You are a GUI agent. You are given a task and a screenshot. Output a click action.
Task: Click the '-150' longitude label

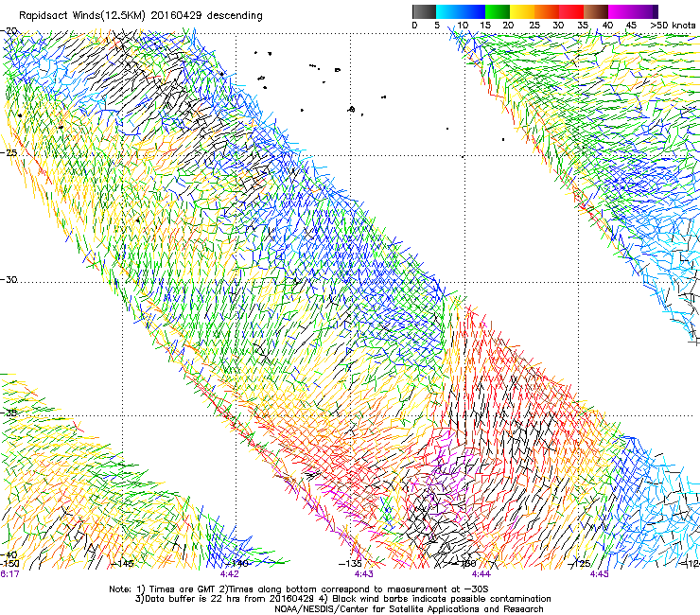click(x=9, y=564)
